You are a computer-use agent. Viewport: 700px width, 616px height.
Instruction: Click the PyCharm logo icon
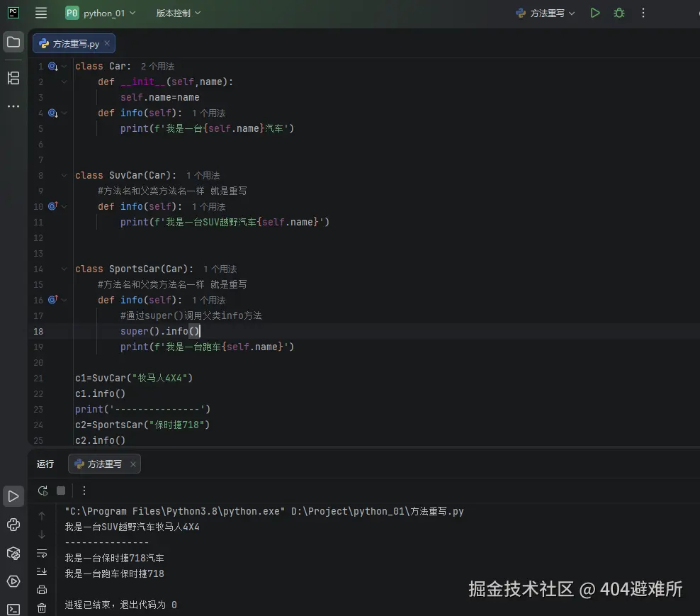[x=13, y=13]
